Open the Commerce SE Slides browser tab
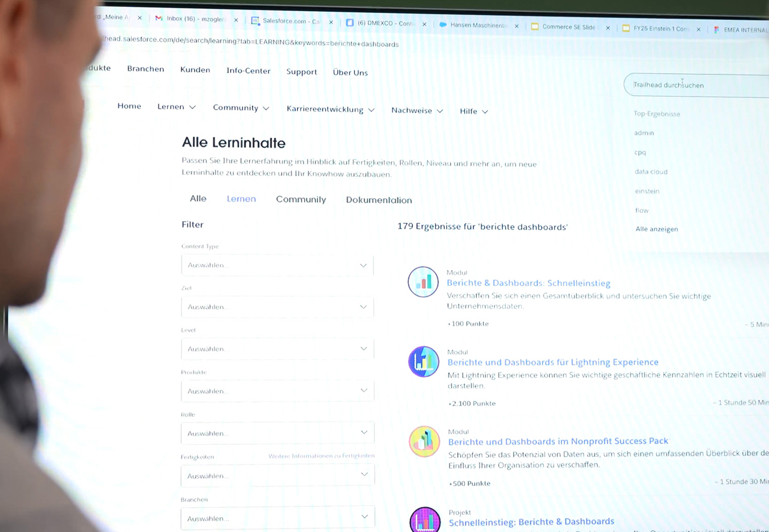This screenshot has height=532, width=769. 566,27
